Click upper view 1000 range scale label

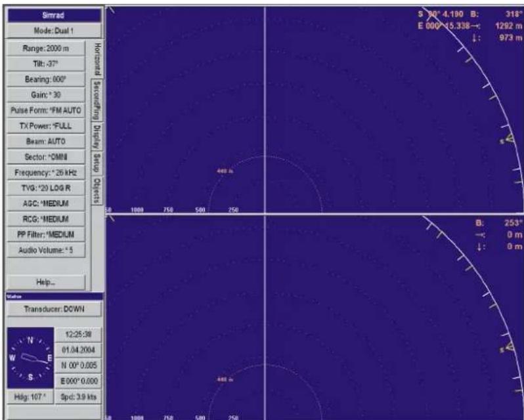(x=137, y=209)
